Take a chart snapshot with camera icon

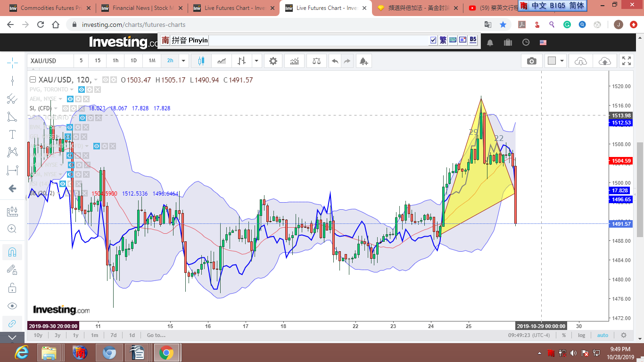click(x=531, y=61)
